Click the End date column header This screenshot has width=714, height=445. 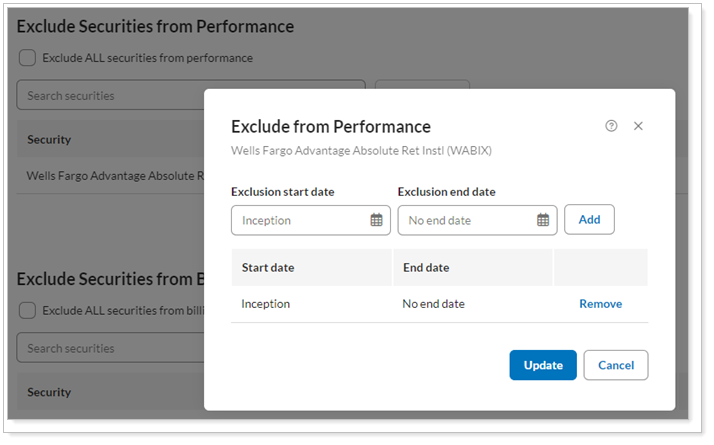[x=426, y=268]
